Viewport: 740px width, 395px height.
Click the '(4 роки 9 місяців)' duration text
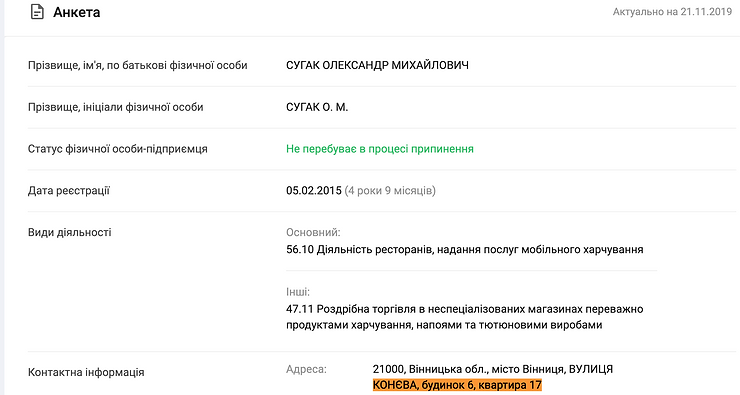390,191
